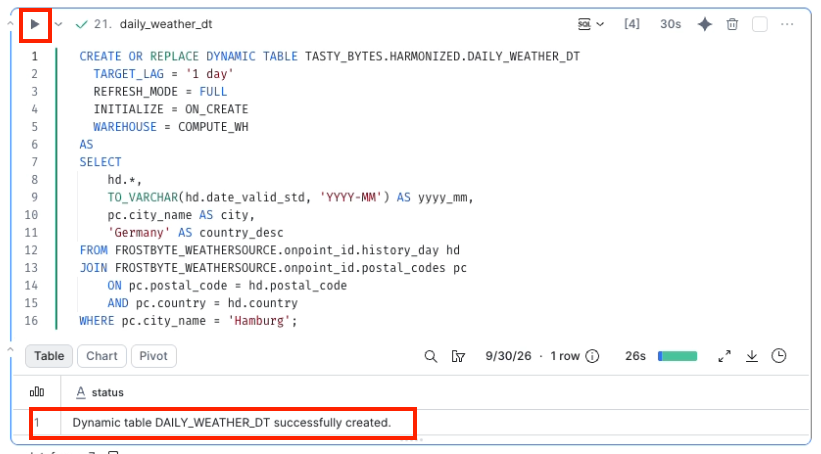Click the REFRESH_MODE = FULL line
Screen dimensions: 821x454
click(x=160, y=92)
